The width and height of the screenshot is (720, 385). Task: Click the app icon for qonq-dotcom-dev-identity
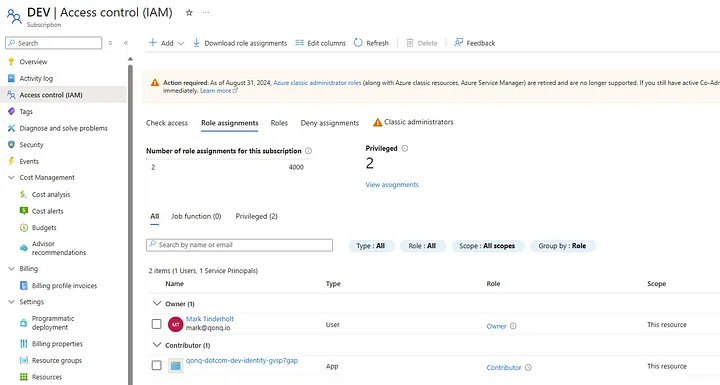pos(175,366)
